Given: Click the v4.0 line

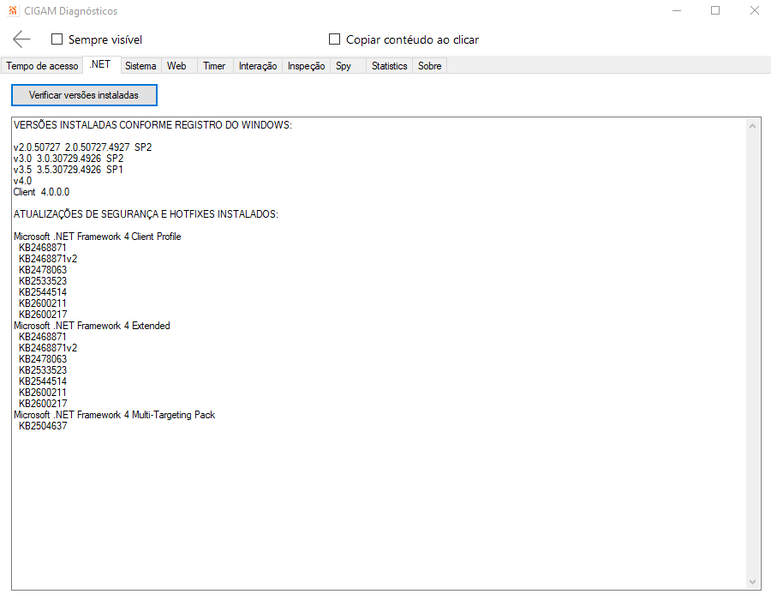Looking at the screenshot, I should pos(23,180).
